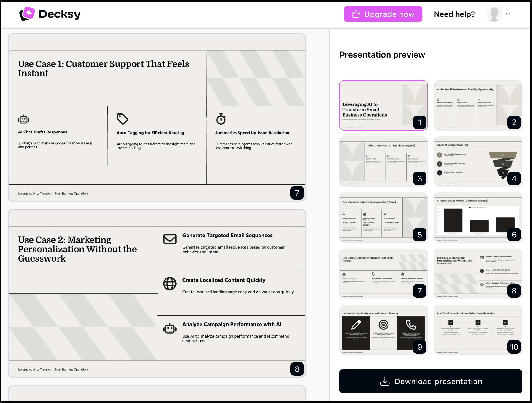Click the download arrow icon
532x403 pixels.
[385, 381]
